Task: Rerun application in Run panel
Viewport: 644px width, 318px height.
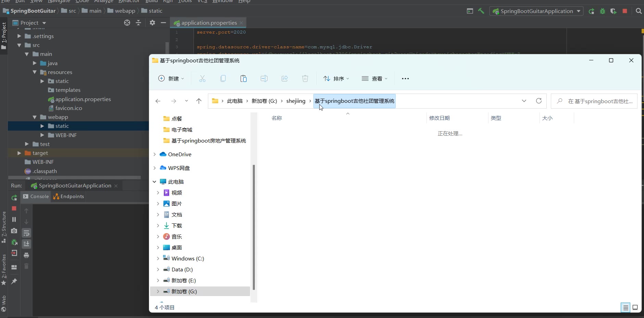Action: [14, 198]
